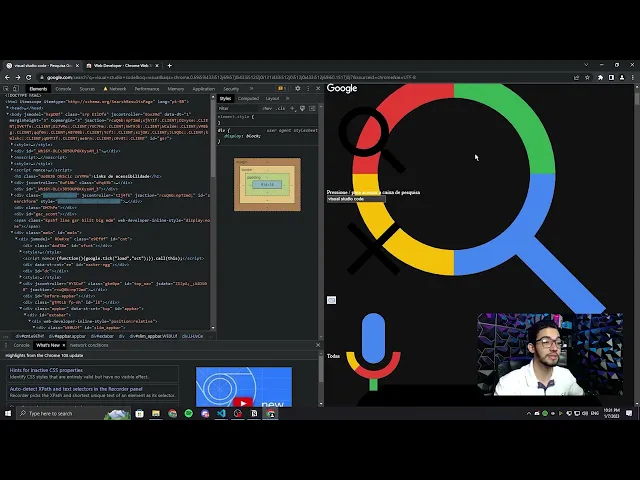The height and width of the screenshot is (480, 640).
Task: Open the Hints for inactive CSS properties link
Action: (46, 370)
